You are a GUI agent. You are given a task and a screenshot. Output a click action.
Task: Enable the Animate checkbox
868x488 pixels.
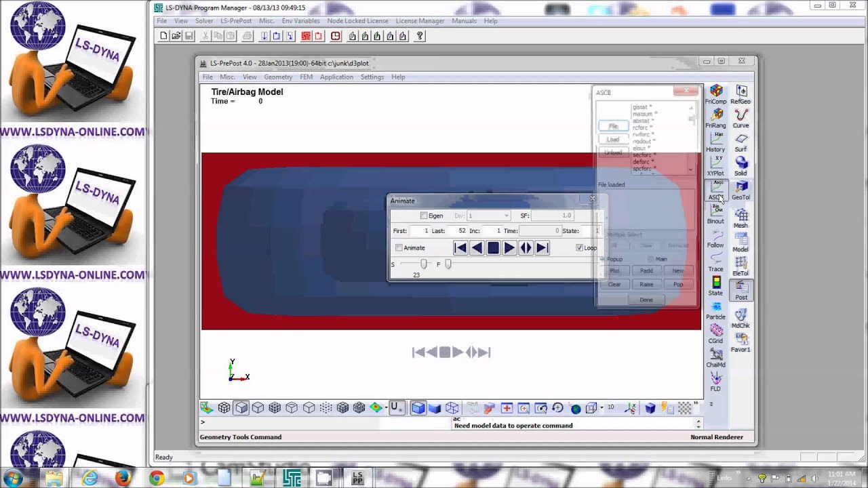[x=399, y=248]
